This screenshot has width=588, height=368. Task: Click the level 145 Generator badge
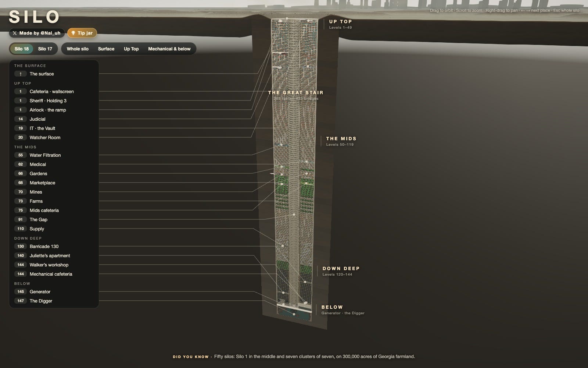point(21,292)
